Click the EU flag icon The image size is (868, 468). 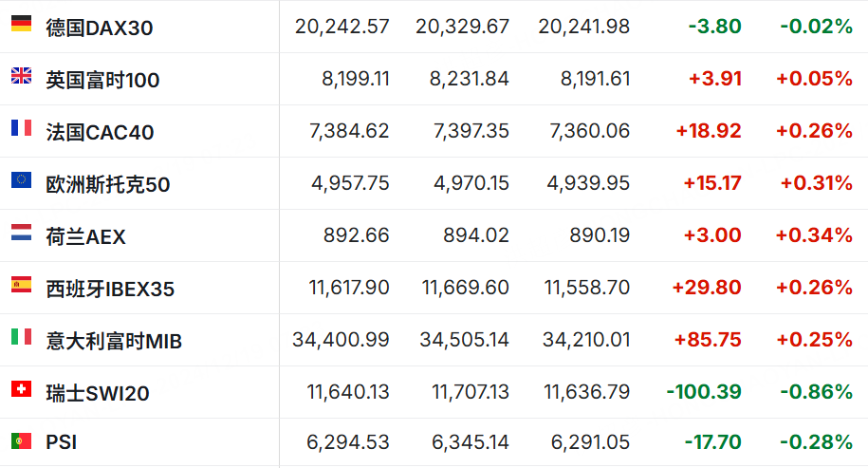pyautogui.click(x=21, y=180)
